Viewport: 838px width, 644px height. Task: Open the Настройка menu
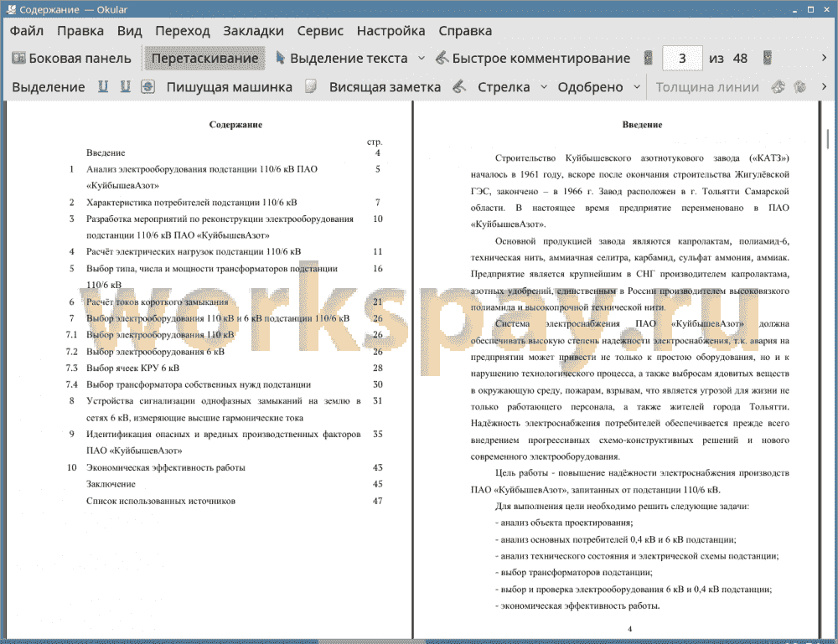[391, 31]
